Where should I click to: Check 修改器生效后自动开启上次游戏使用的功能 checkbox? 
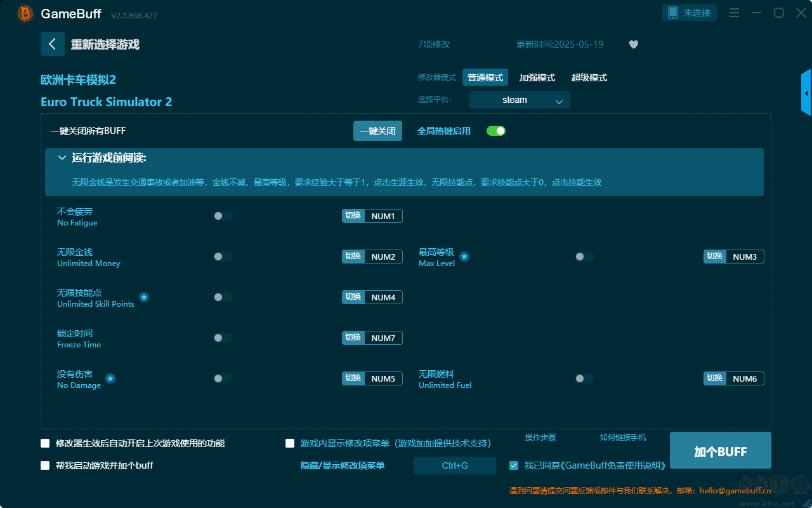tap(45, 443)
